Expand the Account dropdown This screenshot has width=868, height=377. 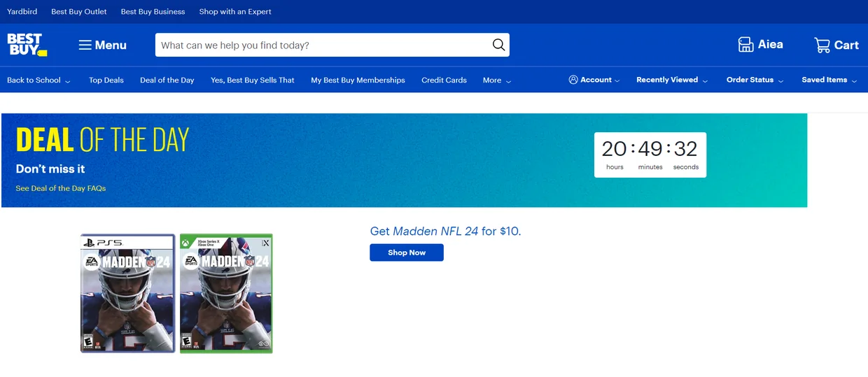[594, 80]
